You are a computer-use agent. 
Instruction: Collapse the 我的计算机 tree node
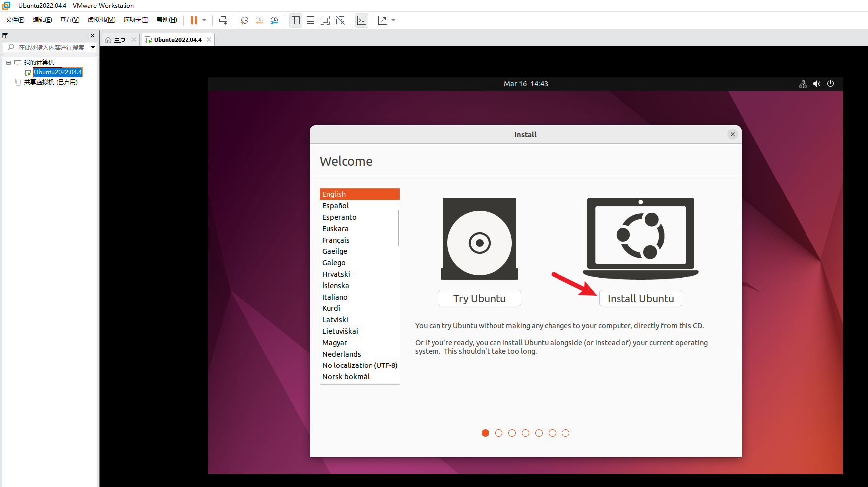pyautogui.click(x=8, y=62)
